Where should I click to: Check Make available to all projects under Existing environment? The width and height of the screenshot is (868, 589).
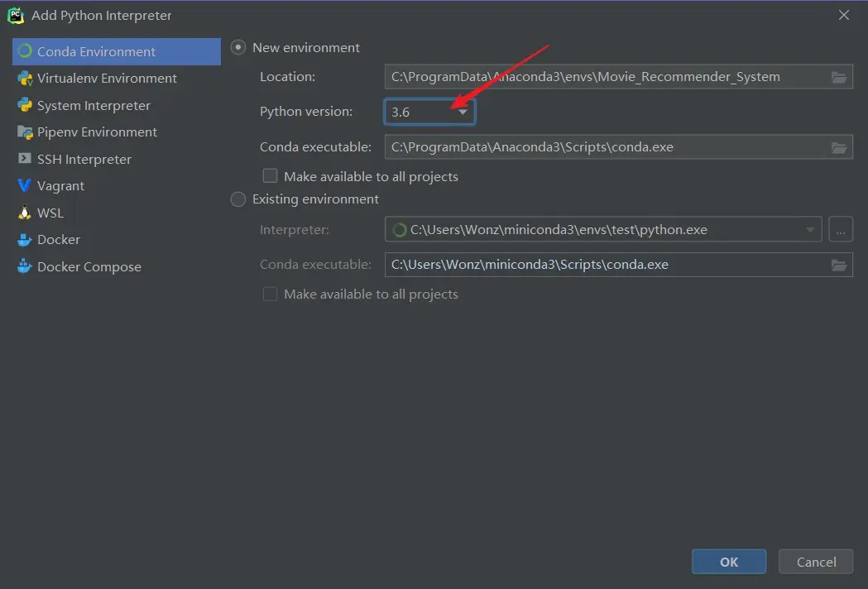tap(270, 294)
